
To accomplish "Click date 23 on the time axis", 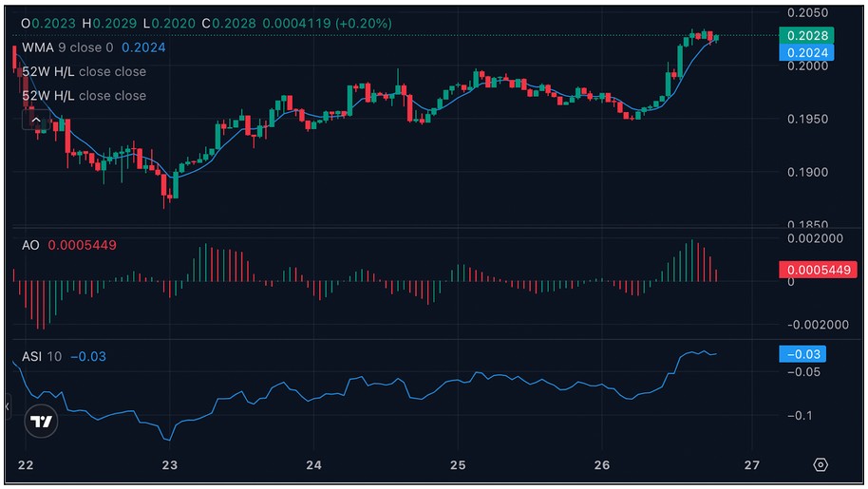I will pyautogui.click(x=170, y=466).
